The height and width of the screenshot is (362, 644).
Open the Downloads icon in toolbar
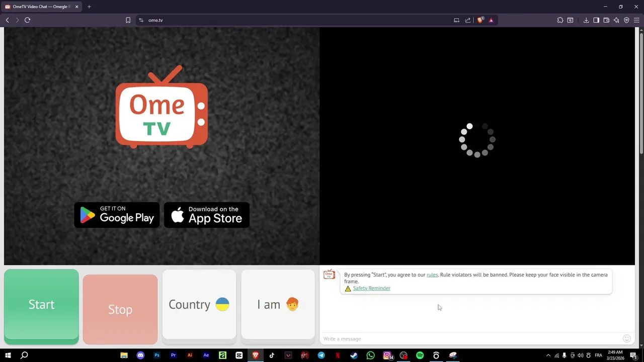click(x=586, y=20)
